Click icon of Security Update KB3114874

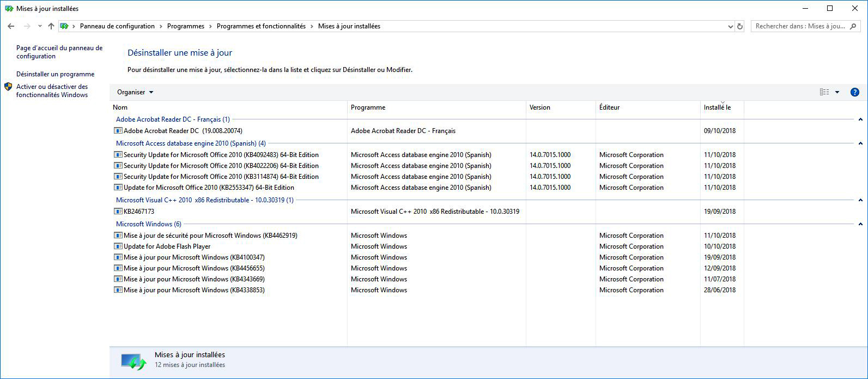pyautogui.click(x=118, y=177)
